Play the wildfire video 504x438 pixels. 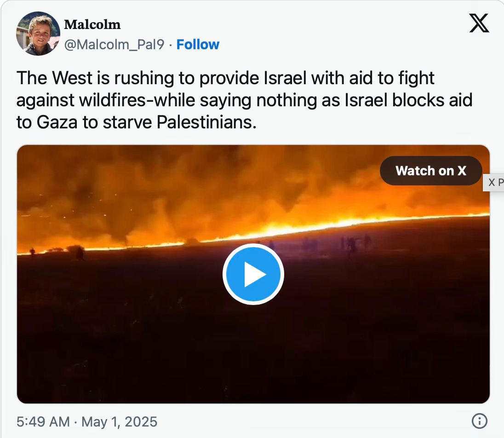pyautogui.click(x=253, y=274)
